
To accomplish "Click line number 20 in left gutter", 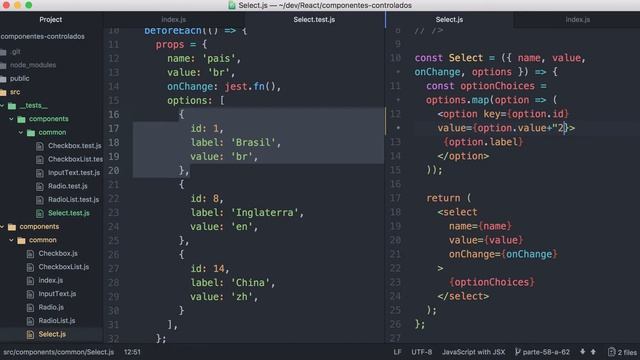I will pos(113,171).
